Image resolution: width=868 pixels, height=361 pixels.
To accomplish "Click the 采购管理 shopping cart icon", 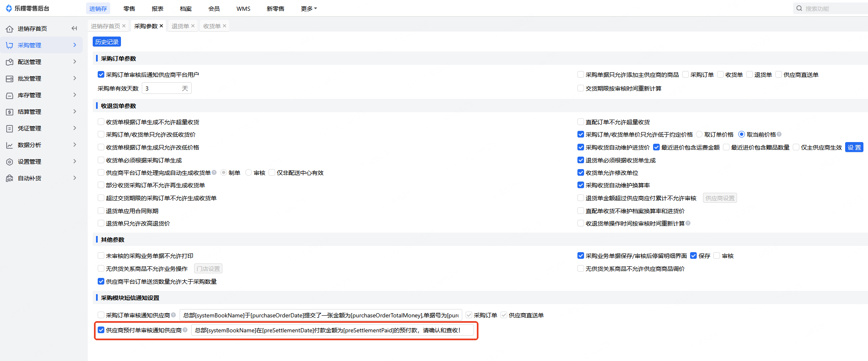I will (x=10, y=45).
